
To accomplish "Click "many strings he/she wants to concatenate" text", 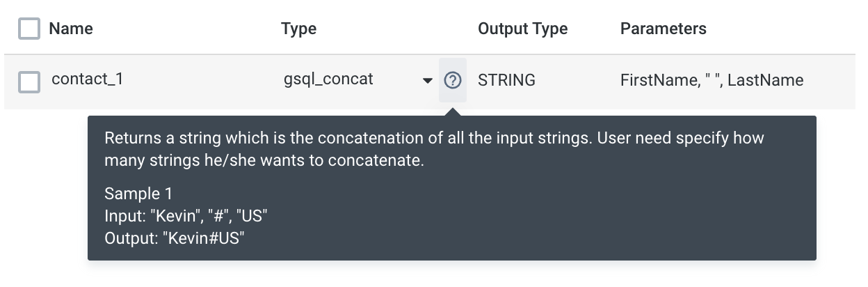I will tap(264, 161).
